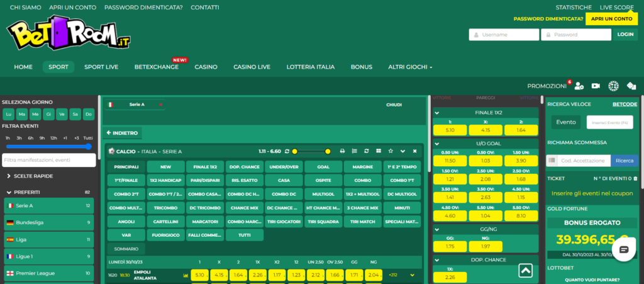
Task: Open the BetExchange nav tab
Action: [x=157, y=67]
